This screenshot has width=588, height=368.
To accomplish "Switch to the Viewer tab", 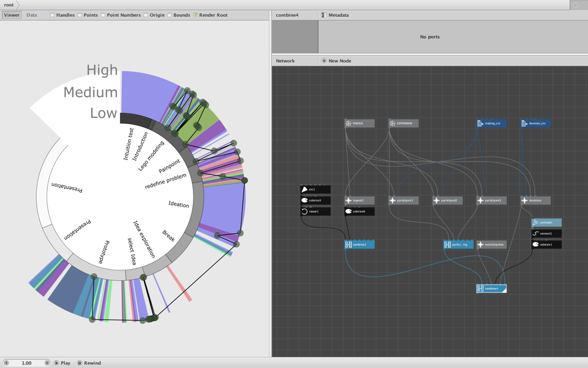I will [x=12, y=15].
